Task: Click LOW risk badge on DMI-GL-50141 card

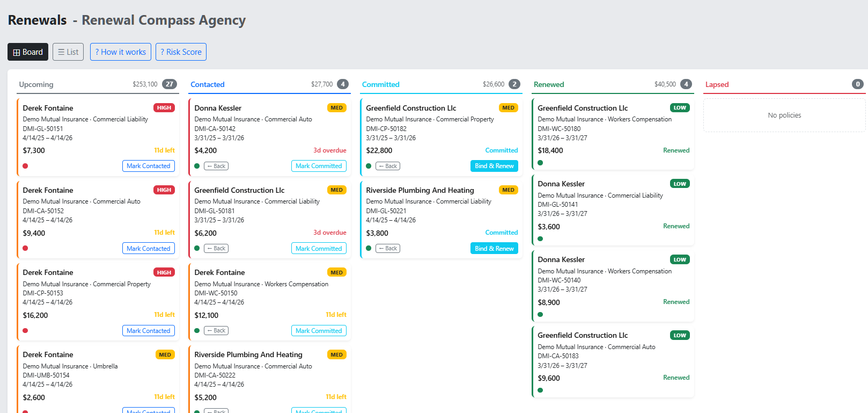Action: click(x=680, y=184)
